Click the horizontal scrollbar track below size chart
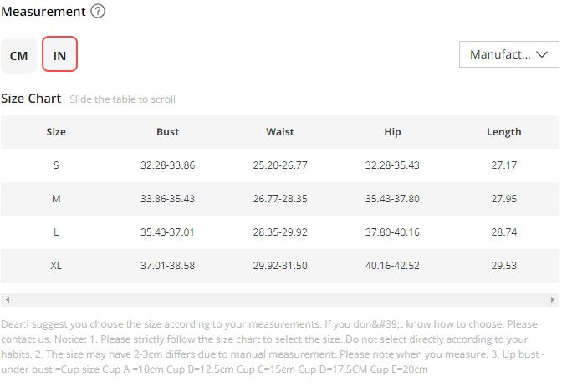Image resolution: width=572 pixels, height=392 pixels. [x=280, y=300]
